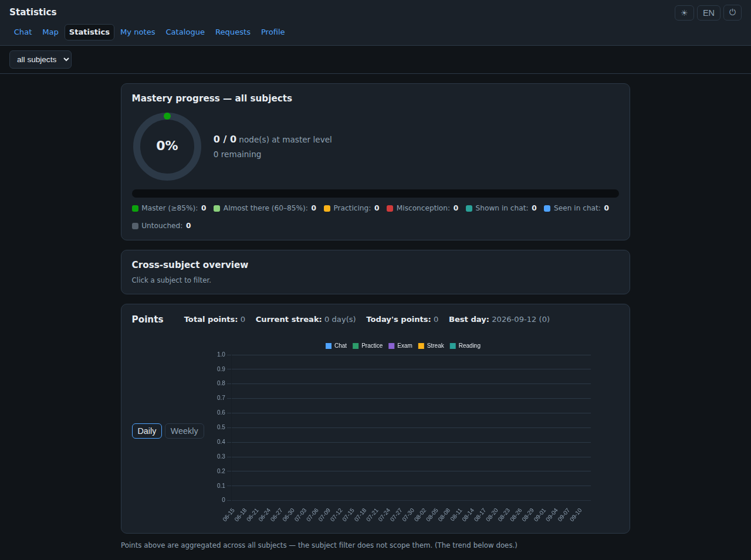Click the Today's points text
The image size is (751, 560).
402,320
